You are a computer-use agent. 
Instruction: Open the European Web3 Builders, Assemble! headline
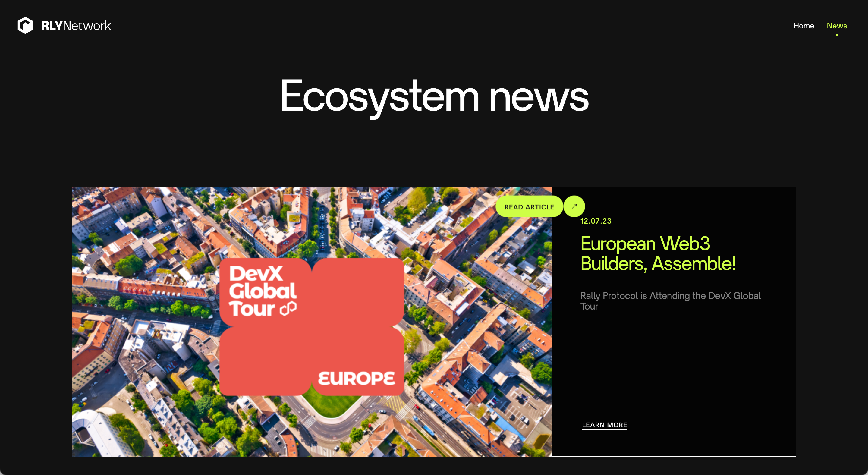coord(658,253)
